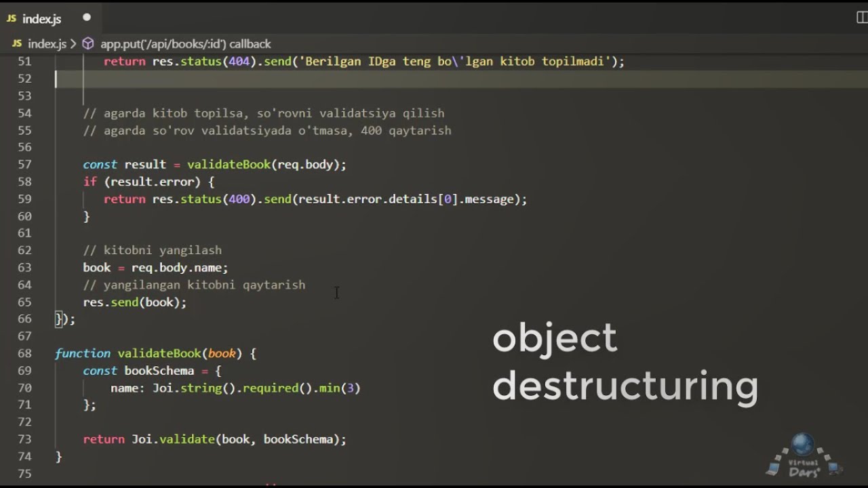Screen dimensions: 868x488
Task: Expand the chevron between the breadcrumb items
Action: coord(73,43)
